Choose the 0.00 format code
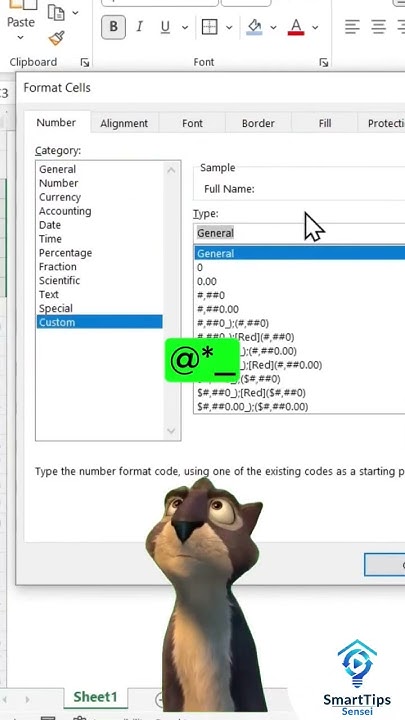 point(299,281)
